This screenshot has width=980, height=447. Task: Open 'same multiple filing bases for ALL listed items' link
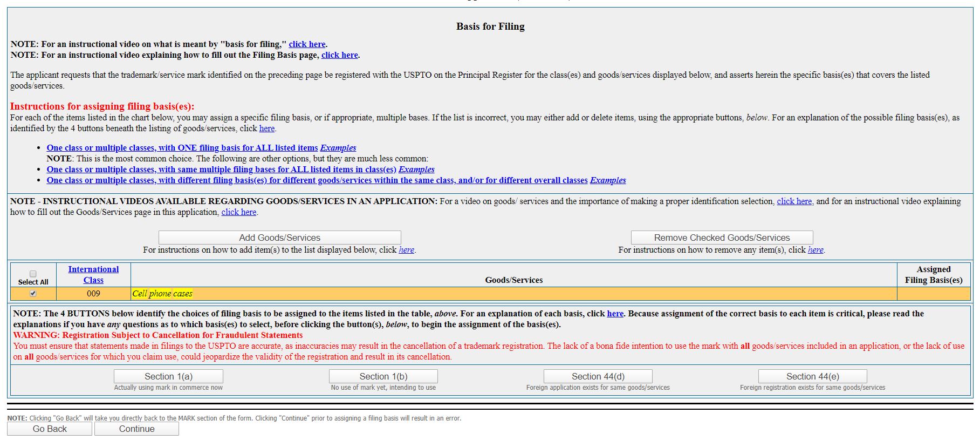[x=222, y=170]
